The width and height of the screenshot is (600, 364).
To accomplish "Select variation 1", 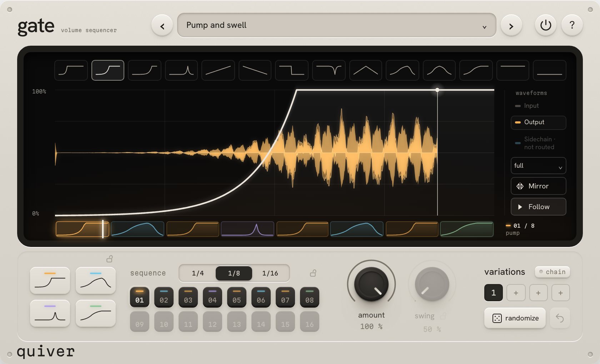I will [x=494, y=293].
